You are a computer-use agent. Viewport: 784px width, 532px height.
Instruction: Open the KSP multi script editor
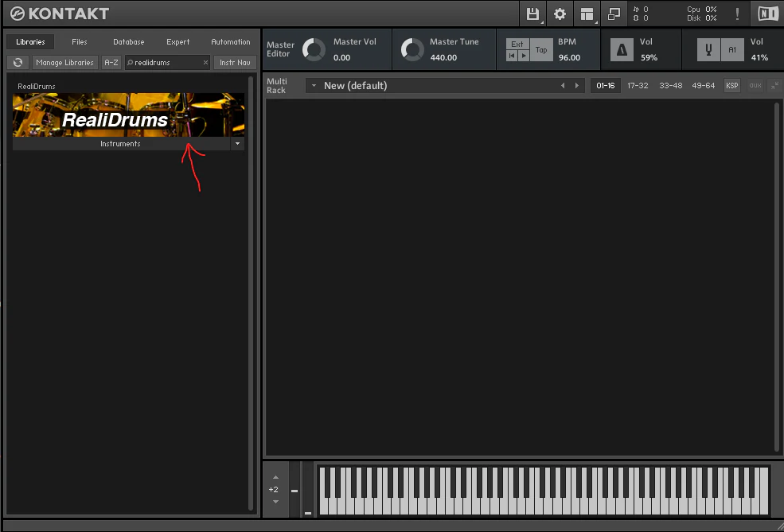coord(732,85)
